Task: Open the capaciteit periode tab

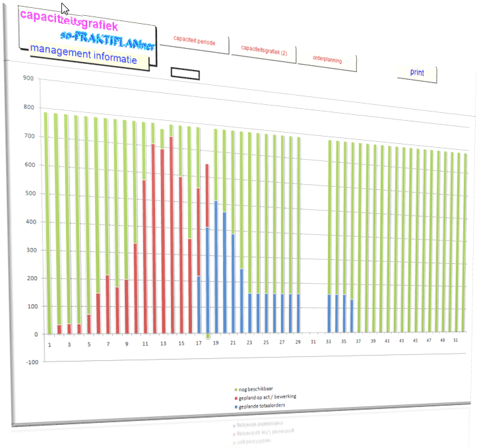Action: click(x=195, y=40)
